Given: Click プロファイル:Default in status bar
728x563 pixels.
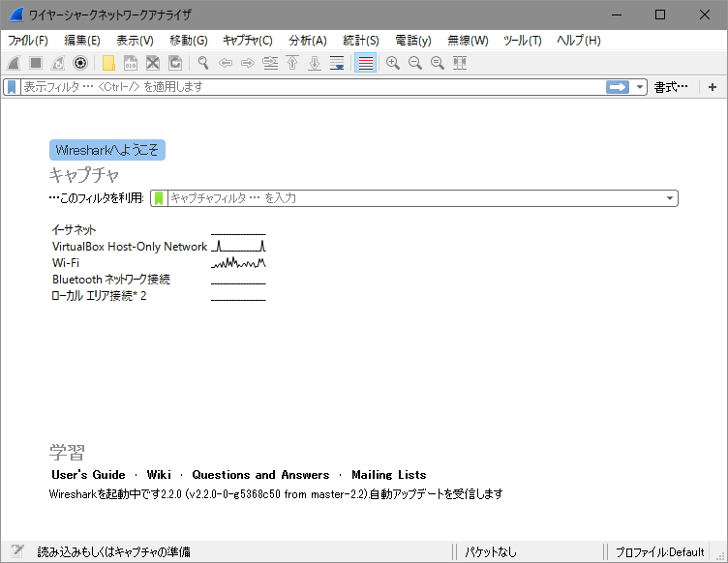Looking at the screenshot, I should 660,551.
